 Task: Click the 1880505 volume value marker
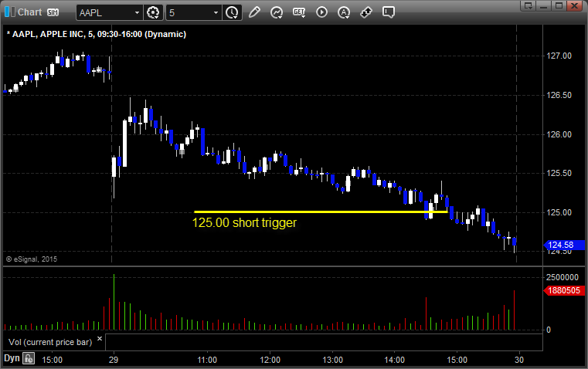(563, 290)
